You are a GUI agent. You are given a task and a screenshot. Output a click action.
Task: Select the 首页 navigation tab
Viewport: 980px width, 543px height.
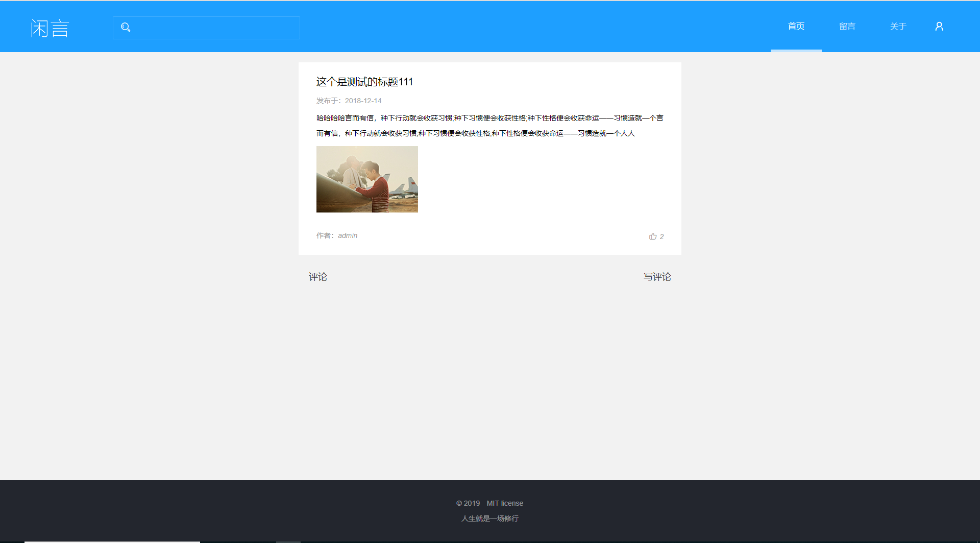point(796,26)
